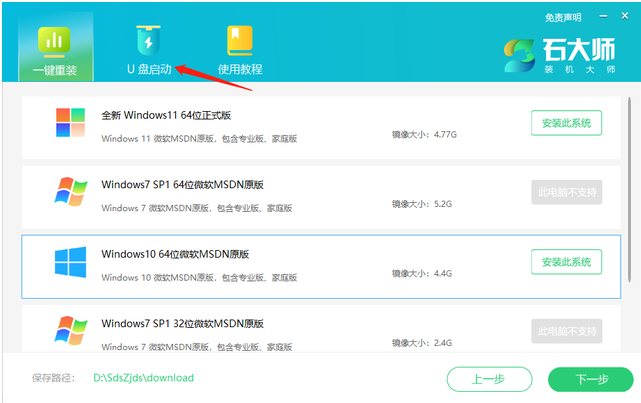641x403 pixels.
Task: Click 此电脑不支持 for Windows7 64位
Action: pos(567,192)
